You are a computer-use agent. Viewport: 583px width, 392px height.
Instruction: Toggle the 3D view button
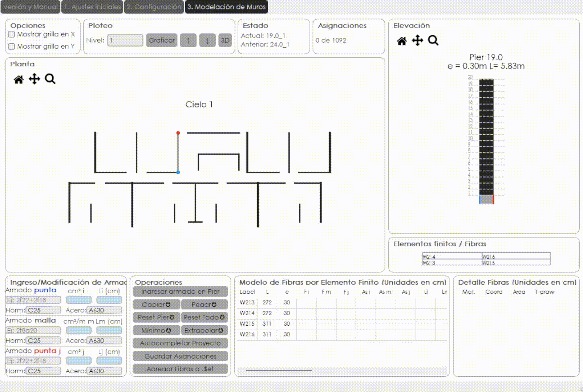225,40
